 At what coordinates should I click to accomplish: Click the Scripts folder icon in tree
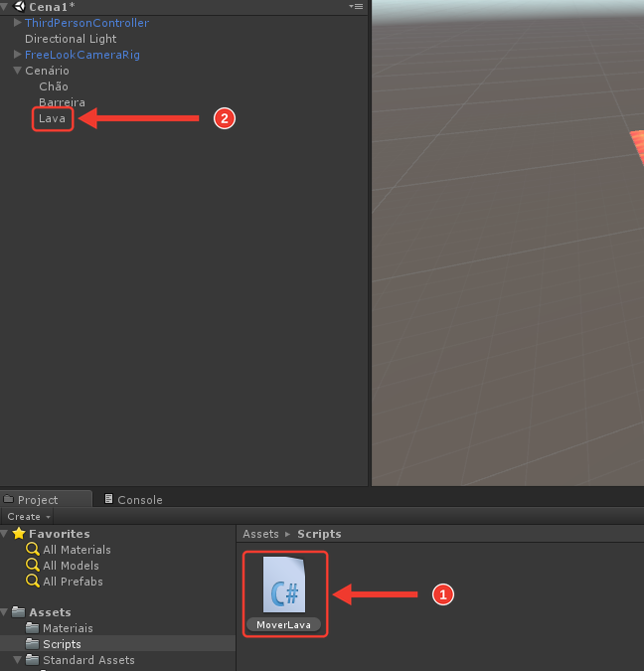[33, 643]
